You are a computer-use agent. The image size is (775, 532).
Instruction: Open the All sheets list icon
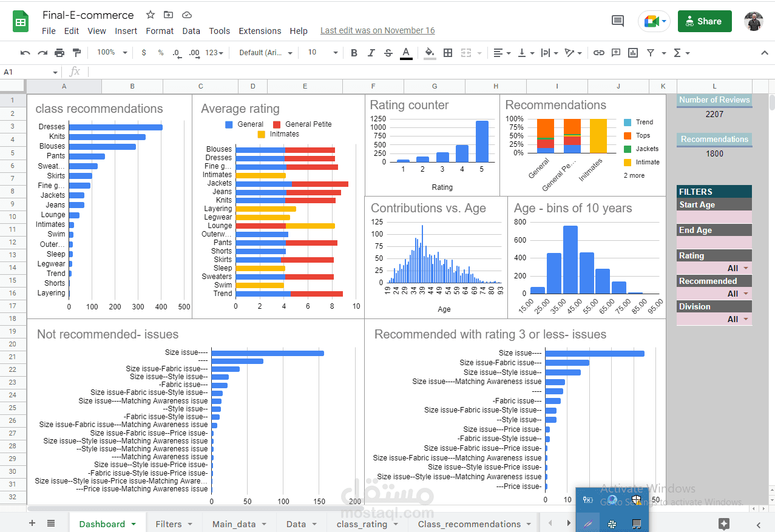point(51,523)
